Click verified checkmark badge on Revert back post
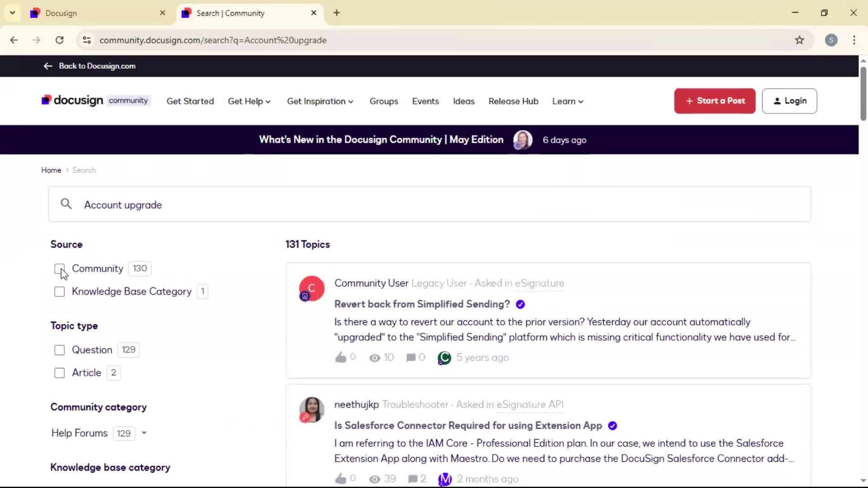Image resolution: width=868 pixels, height=488 pixels. [x=520, y=305]
